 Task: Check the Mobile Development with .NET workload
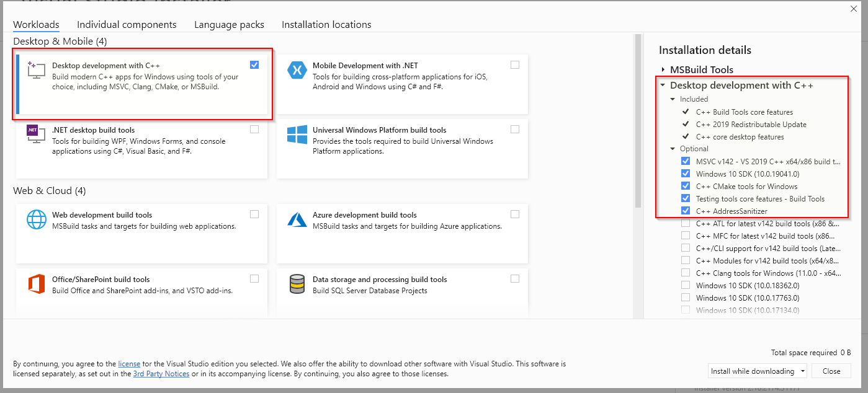point(515,65)
